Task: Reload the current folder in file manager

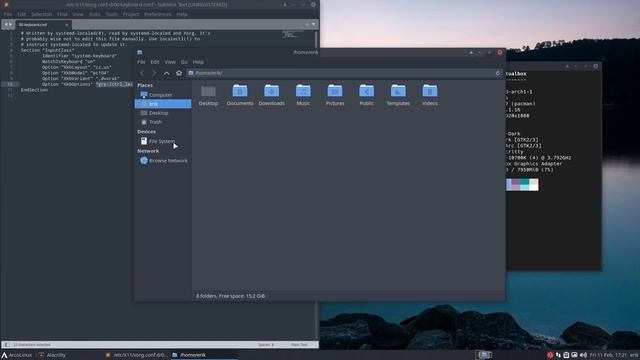Action: pos(498,73)
